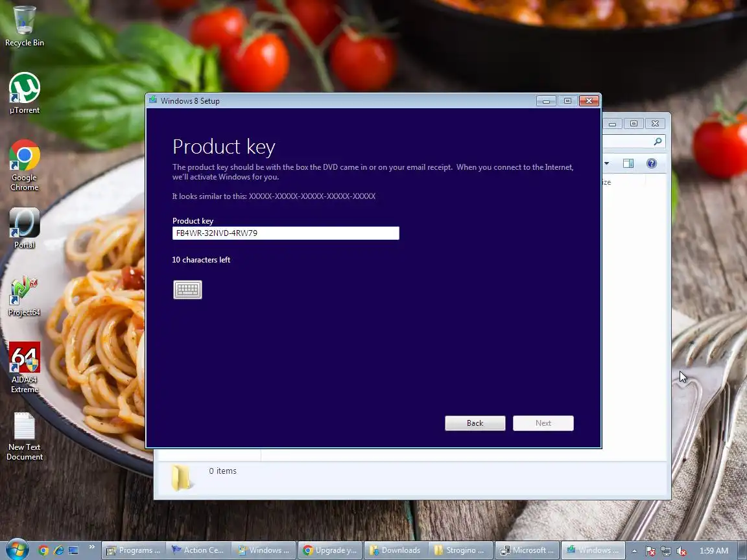Image resolution: width=747 pixels, height=560 pixels.
Task: Open the network status tray icon
Action: [x=665, y=551]
